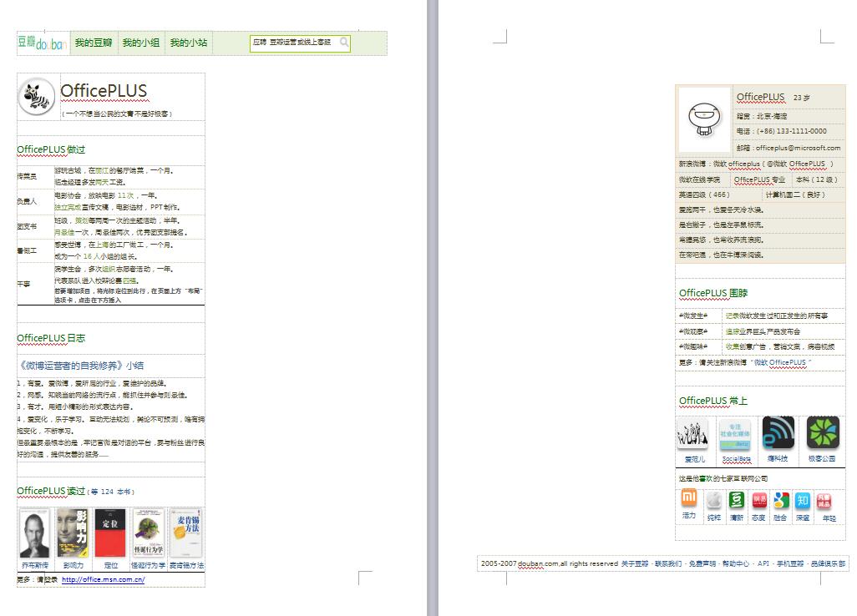This screenshot has width=857, height=616.
Task: Select the Steve Jobs book cover
Action: (x=34, y=533)
